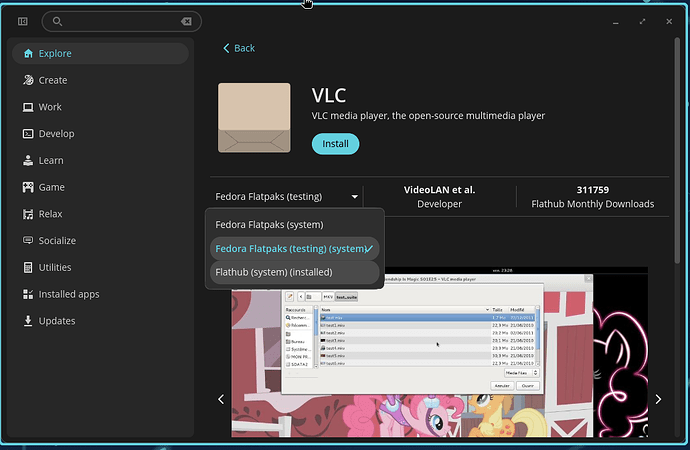Click the Updates download icon
The image size is (690, 450).
tap(28, 321)
